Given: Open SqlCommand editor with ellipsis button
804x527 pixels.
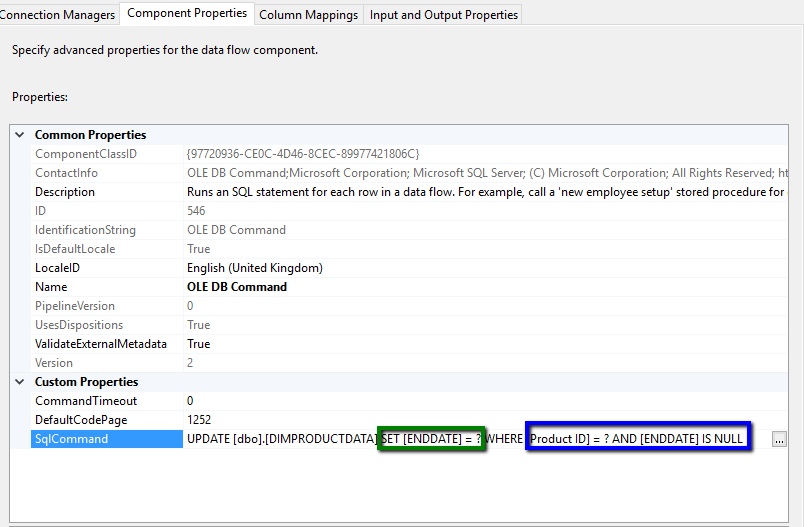Looking at the screenshot, I should point(779,439).
